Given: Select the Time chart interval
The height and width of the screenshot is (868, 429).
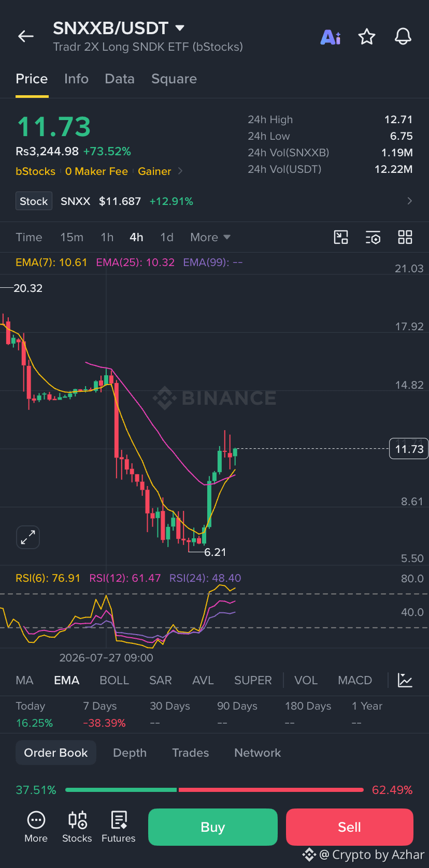Looking at the screenshot, I should pos(29,237).
